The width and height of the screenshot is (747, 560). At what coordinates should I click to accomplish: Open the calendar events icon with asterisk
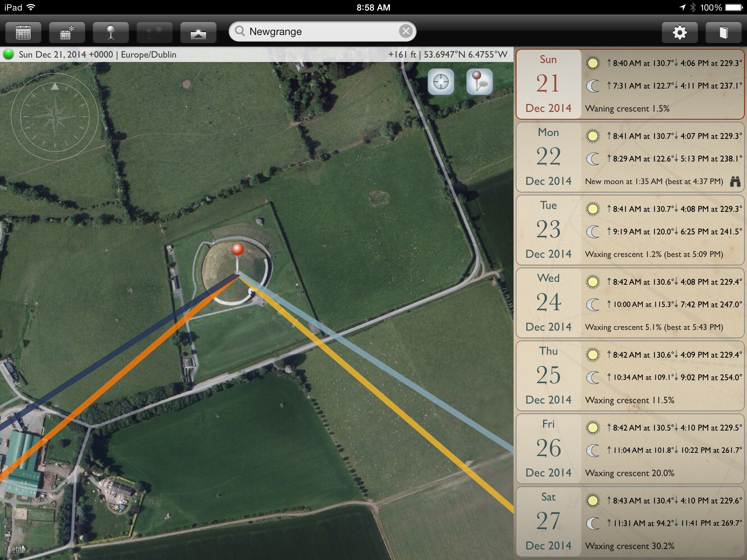[x=67, y=32]
